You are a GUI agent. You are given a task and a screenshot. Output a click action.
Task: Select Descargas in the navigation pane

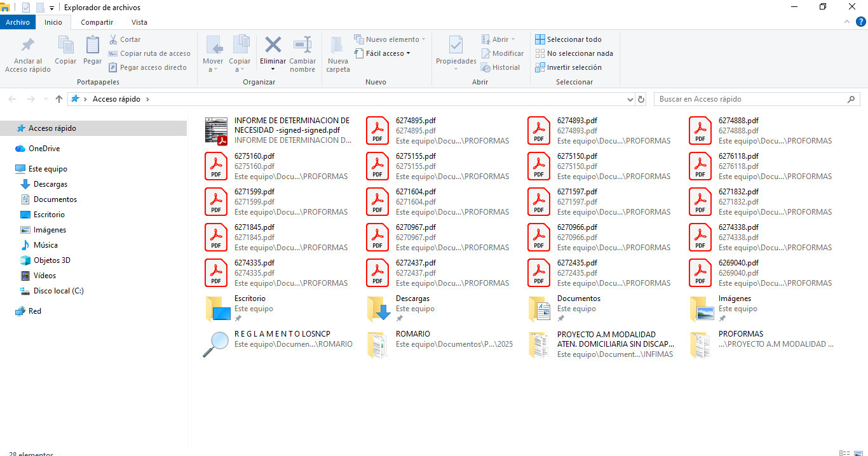tap(50, 184)
